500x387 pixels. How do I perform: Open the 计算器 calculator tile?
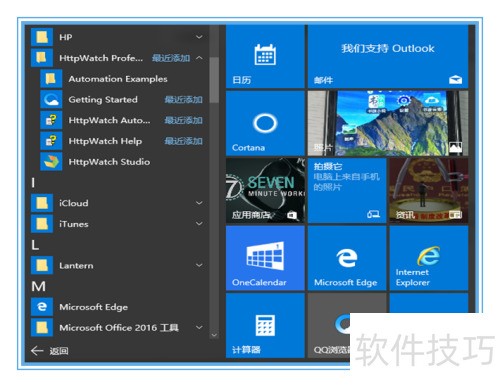pyautogui.click(x=265, y=326)
